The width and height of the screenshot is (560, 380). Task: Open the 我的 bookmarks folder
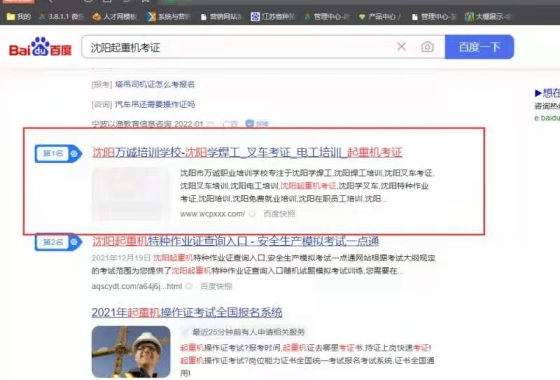point(19,16)
